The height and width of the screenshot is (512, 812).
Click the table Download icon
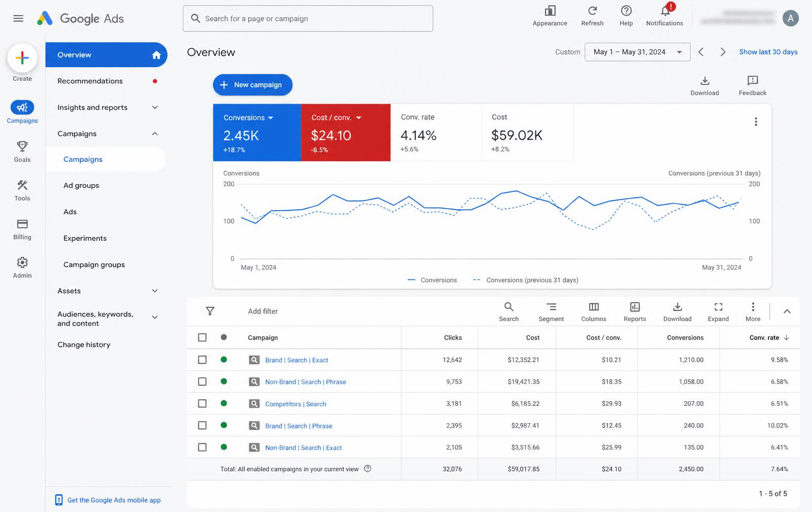678,307
